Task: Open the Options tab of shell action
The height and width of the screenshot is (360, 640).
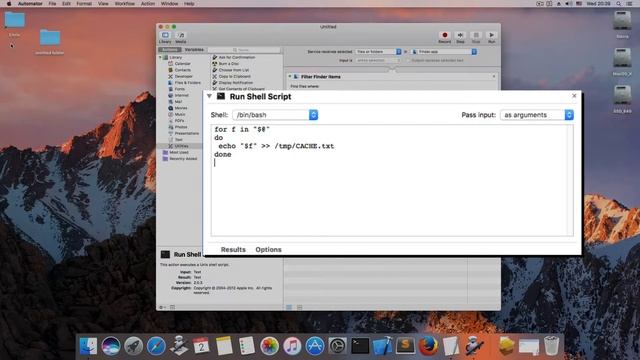Action: click(x=268, y=249)
